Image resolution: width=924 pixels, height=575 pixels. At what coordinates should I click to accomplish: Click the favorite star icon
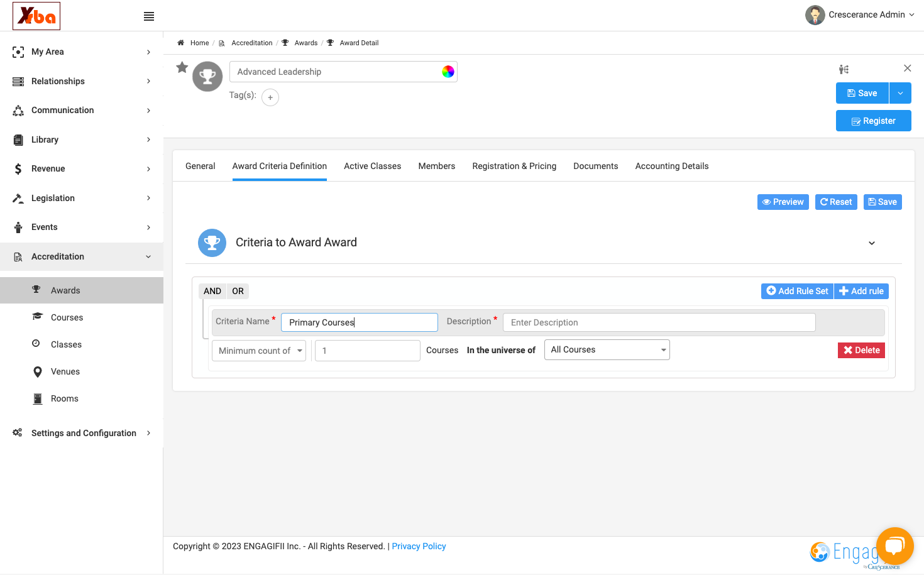click(x=182, y=67)
